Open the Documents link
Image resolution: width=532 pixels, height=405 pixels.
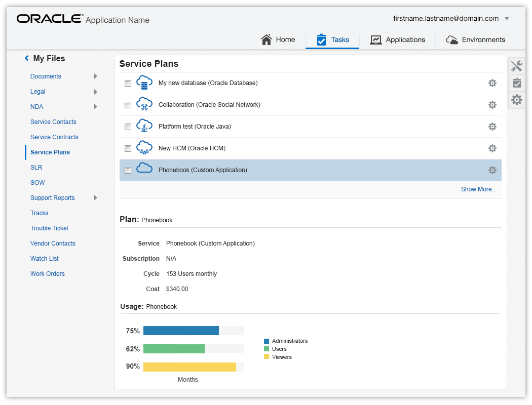46,76
